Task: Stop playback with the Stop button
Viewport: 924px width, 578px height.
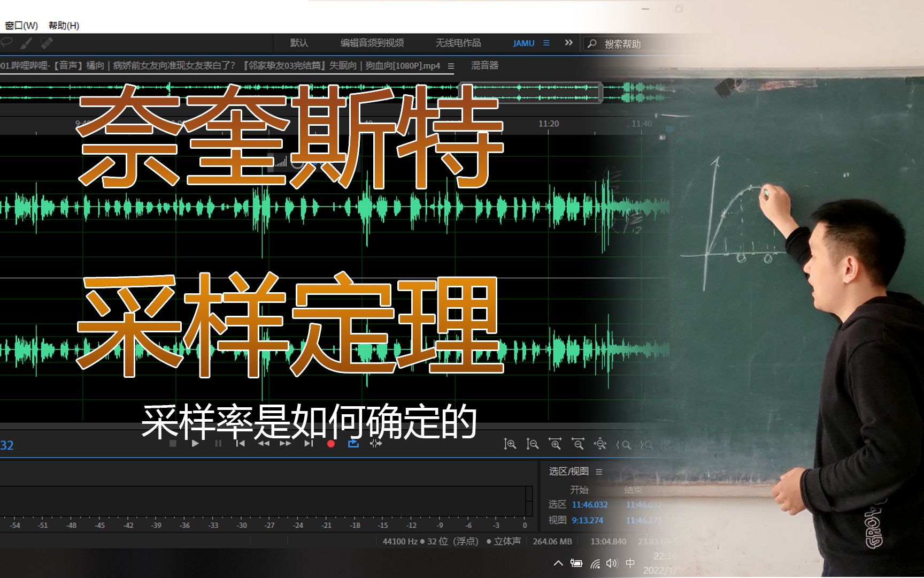Action: click(173, 443)
